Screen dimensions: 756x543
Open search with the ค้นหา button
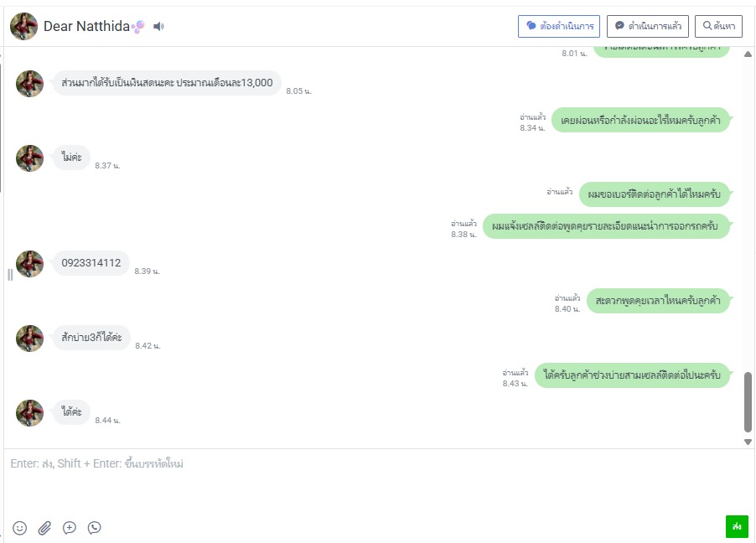click(x=718, y=26)
